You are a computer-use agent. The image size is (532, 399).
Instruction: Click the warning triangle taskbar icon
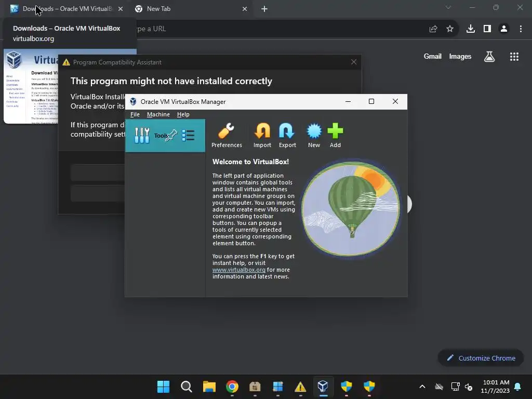point(300,387)
